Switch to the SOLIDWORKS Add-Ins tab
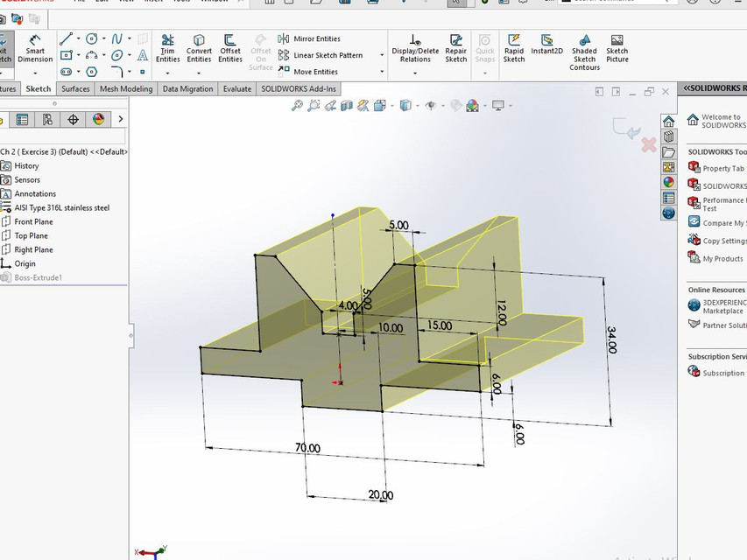 coord(299,89)
